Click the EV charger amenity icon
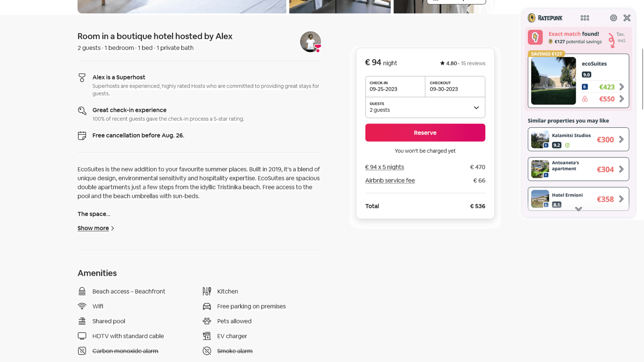 pos(207,336)
